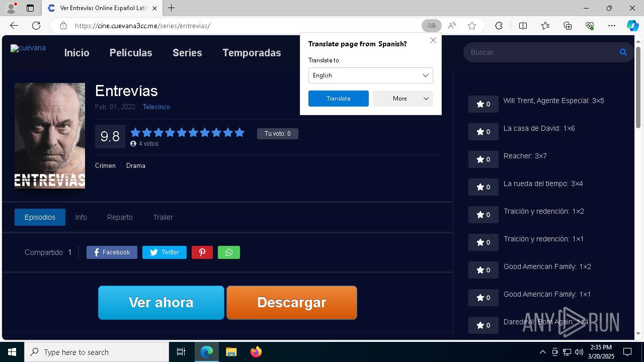
Task: Activate the Read aloud icon
Action: coord(452,26)
